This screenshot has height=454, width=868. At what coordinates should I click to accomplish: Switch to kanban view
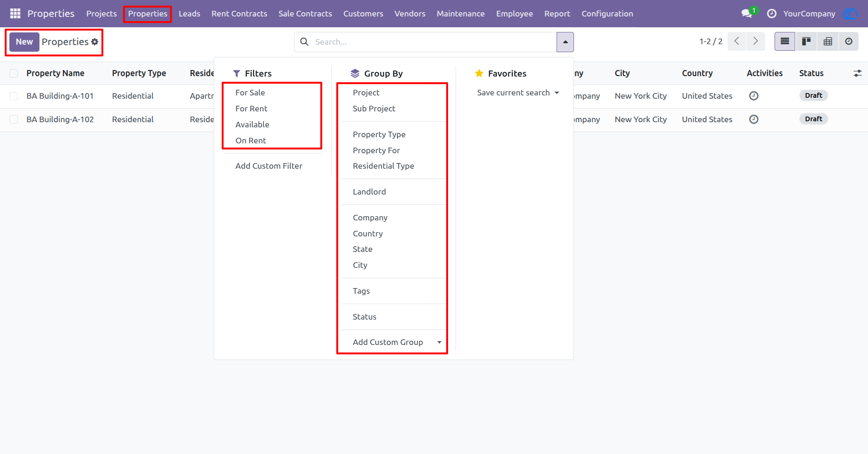tap(806, 41)
